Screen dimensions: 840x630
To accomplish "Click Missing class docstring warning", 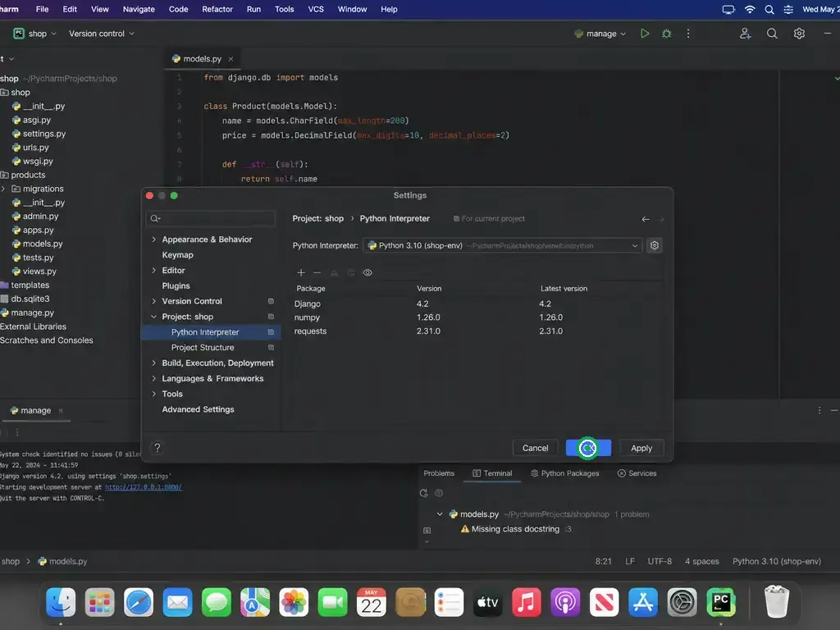I will click(515, 529).
